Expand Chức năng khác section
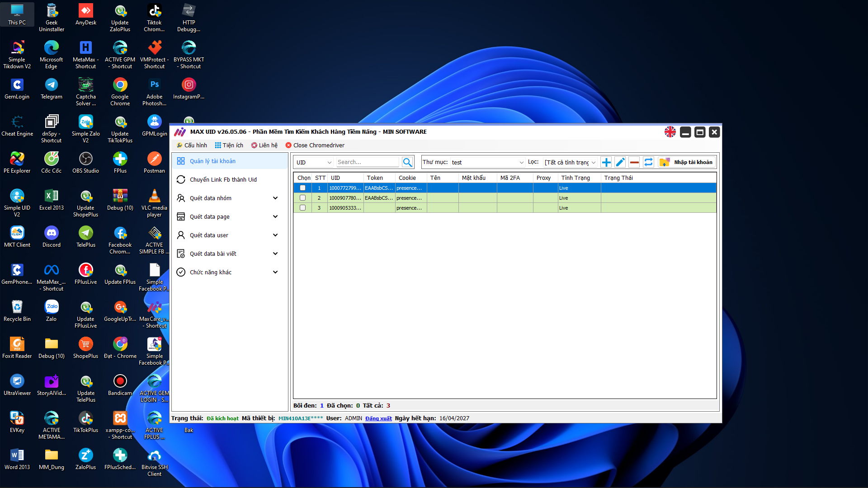Screen dimensions: 868x488 point(230,272)
